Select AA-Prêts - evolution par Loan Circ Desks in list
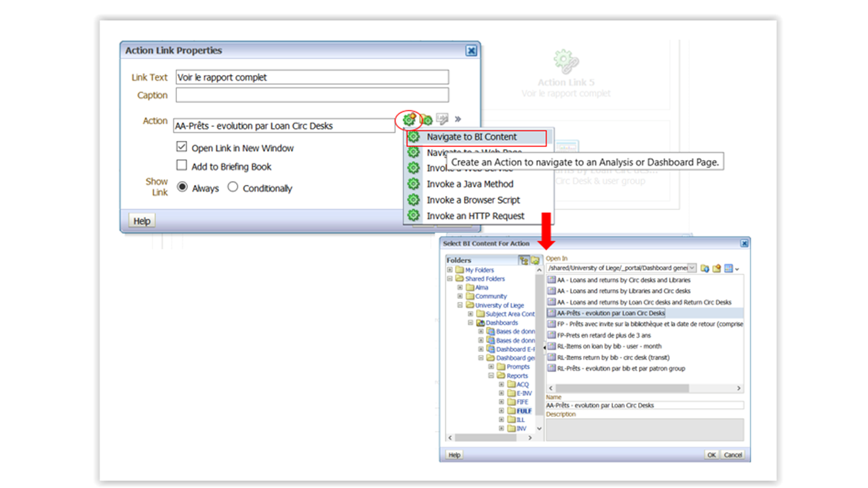Image resolution: width=868 pixels, height=488 pixels. tap(610, 313)
